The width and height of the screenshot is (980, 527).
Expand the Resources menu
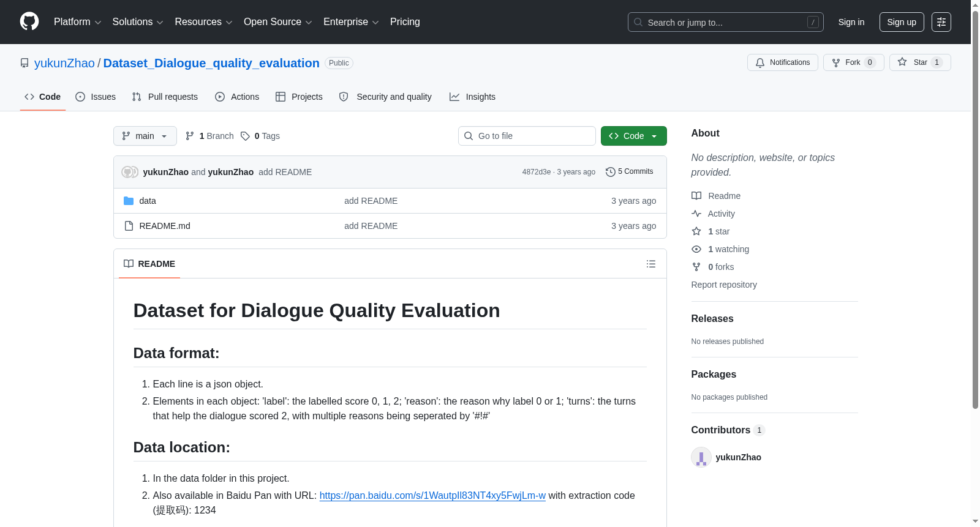tap(203, 22)
